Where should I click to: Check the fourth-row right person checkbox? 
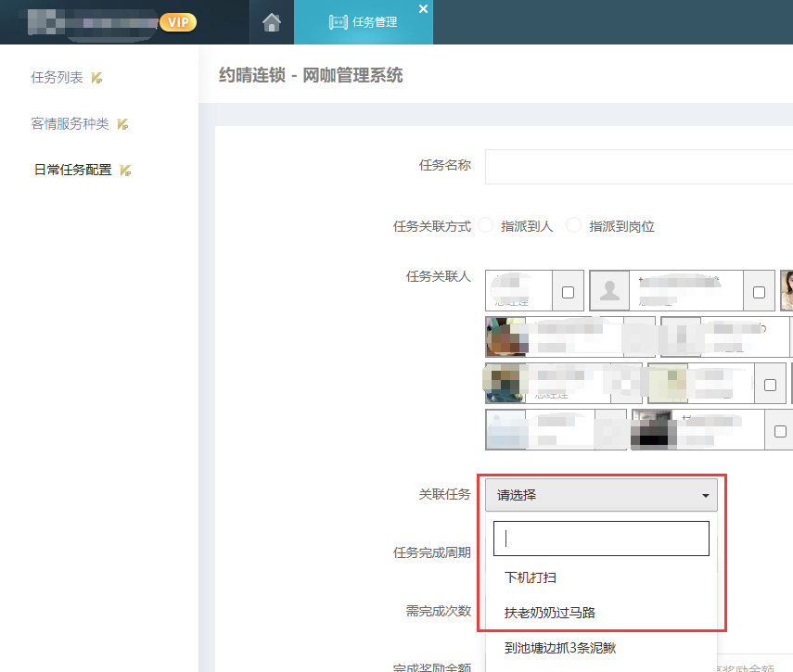(780, 432)
